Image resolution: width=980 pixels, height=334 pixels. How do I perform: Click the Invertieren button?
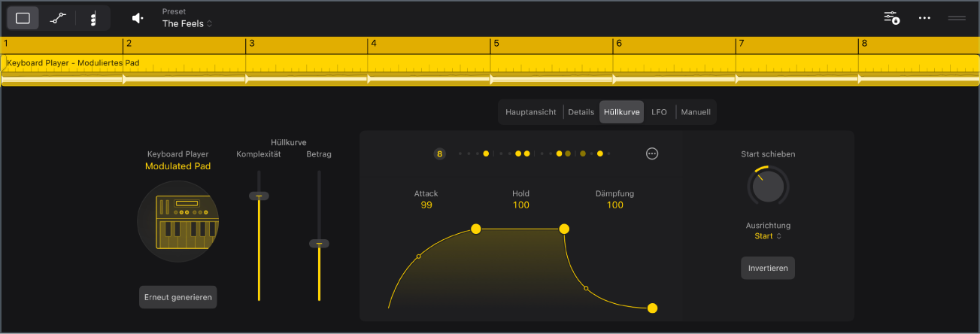point(768,268)
